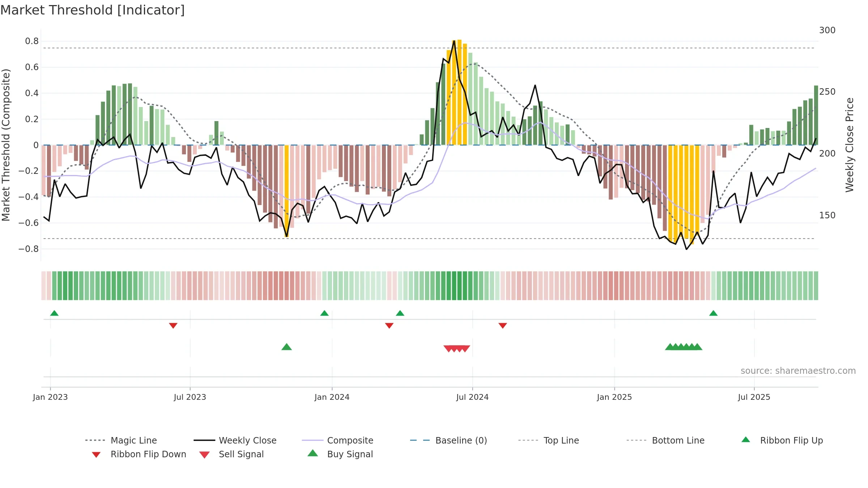This screenshot has width=868, height=488.
Task: Select the Ribbon Flip Up marker around April 2024
Action: (400, 313)
